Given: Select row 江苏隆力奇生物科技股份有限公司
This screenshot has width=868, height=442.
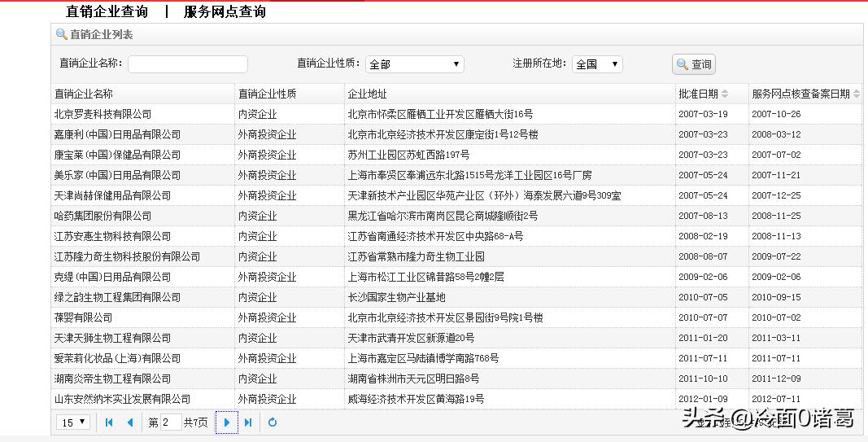Looking at the screenshot, I should tap(456, 256).
